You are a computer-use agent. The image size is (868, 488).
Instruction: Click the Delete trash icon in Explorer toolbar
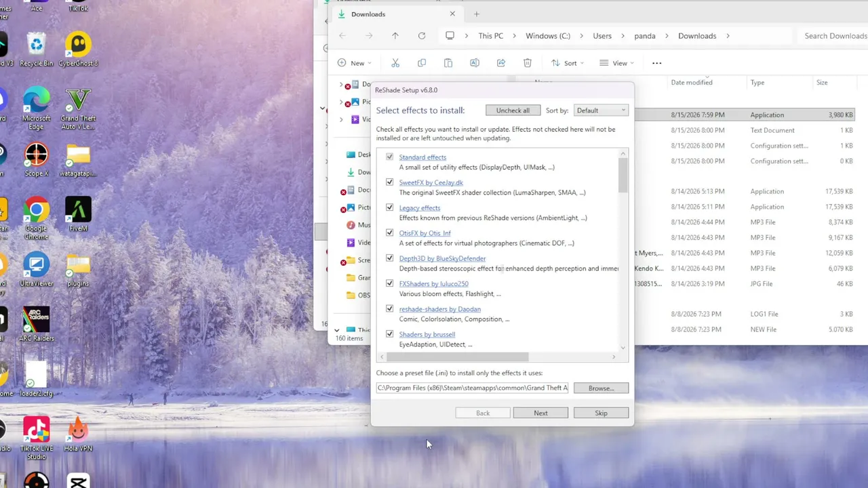(528, 63)
